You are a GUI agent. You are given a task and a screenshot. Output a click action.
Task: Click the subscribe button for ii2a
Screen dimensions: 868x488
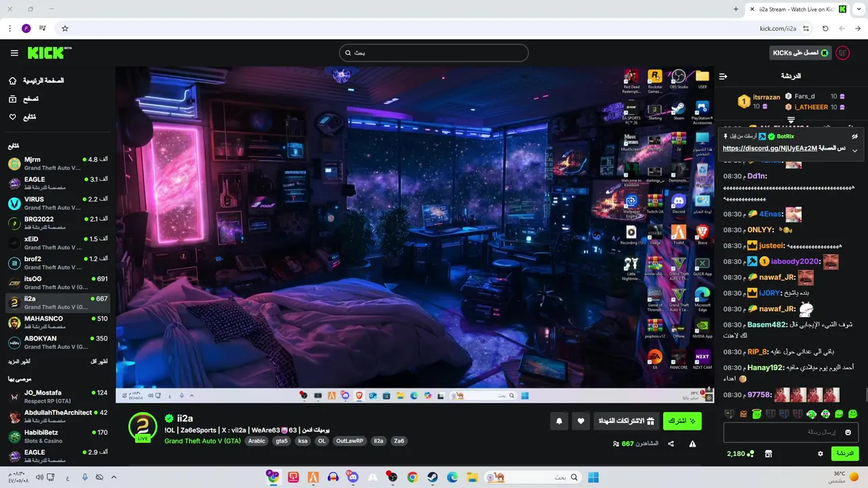(682, 421)
